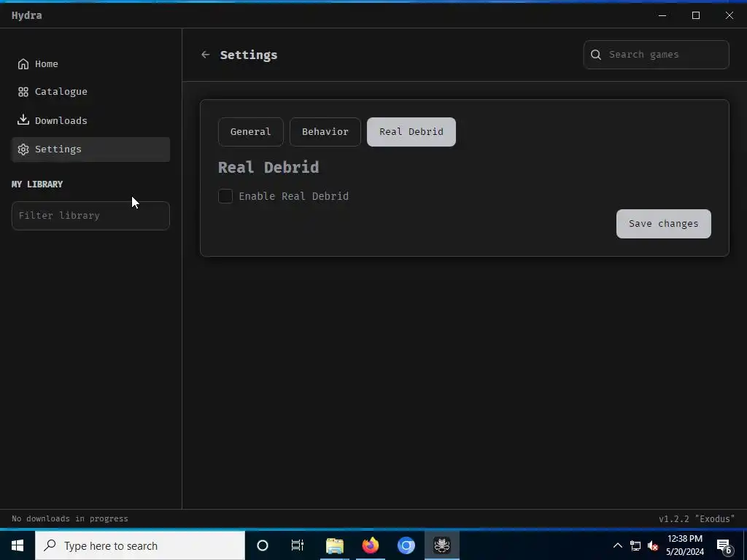Open the Catalogue page
Viewport: 747px width, 560px height.
click(90, 92)
